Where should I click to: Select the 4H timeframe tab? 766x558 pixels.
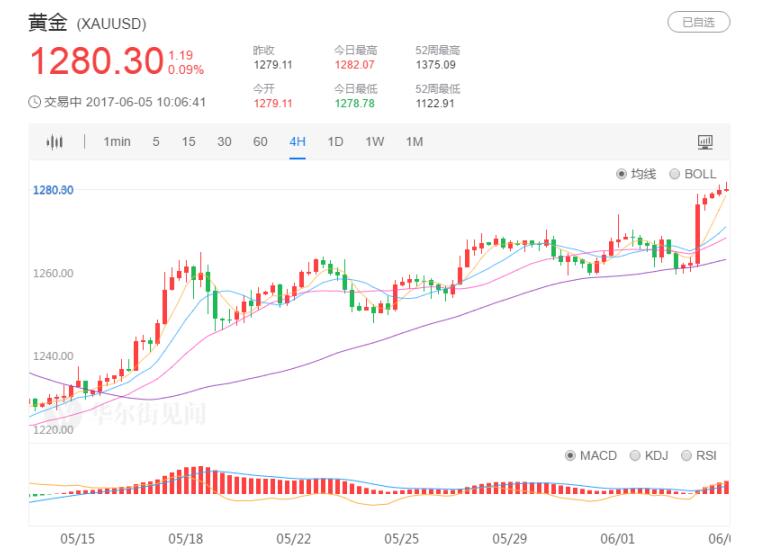(x=297, y=142)
